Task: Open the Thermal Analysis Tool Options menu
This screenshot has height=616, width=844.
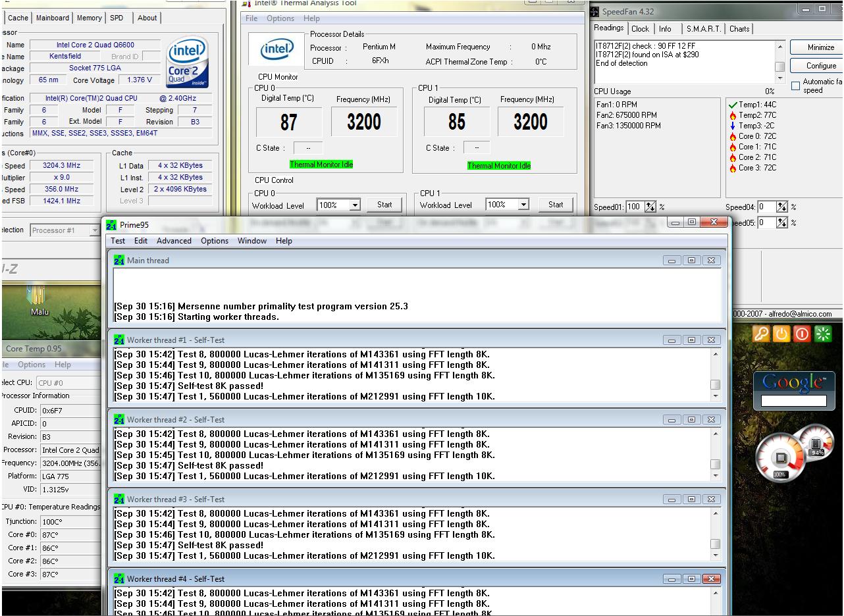Action: coord(280,18)
